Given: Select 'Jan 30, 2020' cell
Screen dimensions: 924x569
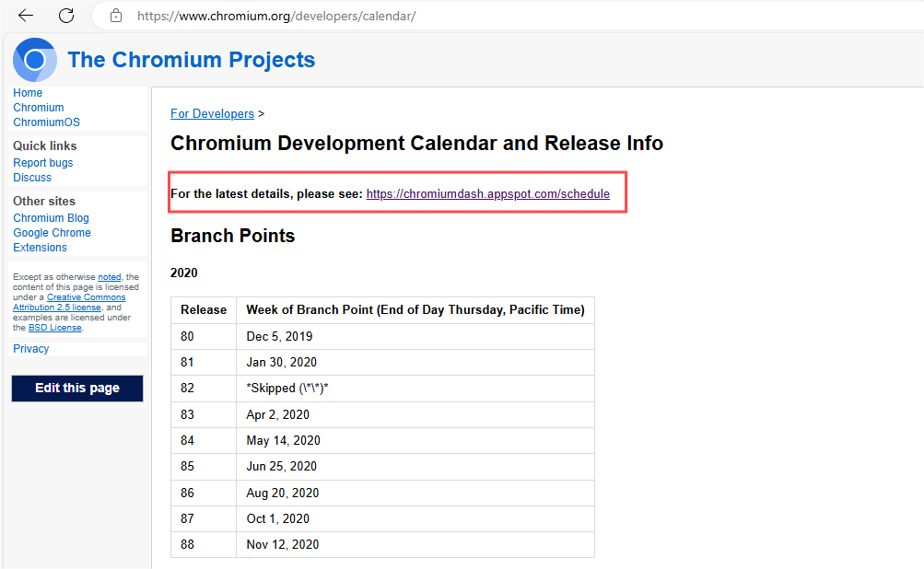Looking at the screenshot, I should [415, 362].
